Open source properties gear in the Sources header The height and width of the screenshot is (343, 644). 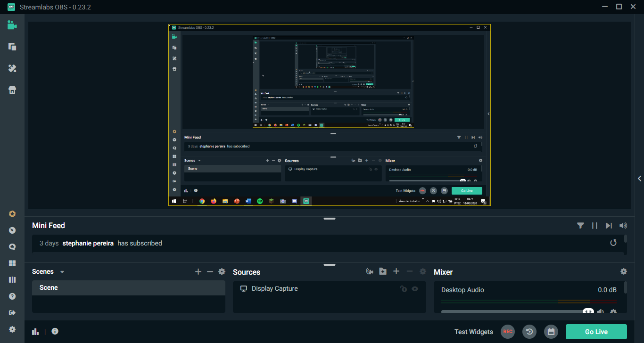423,271
